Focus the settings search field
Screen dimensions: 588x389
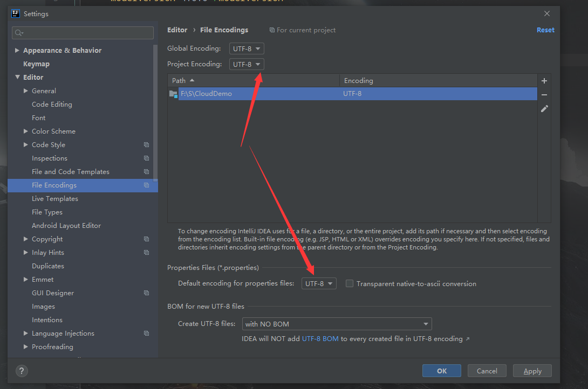tap(83, 33)
